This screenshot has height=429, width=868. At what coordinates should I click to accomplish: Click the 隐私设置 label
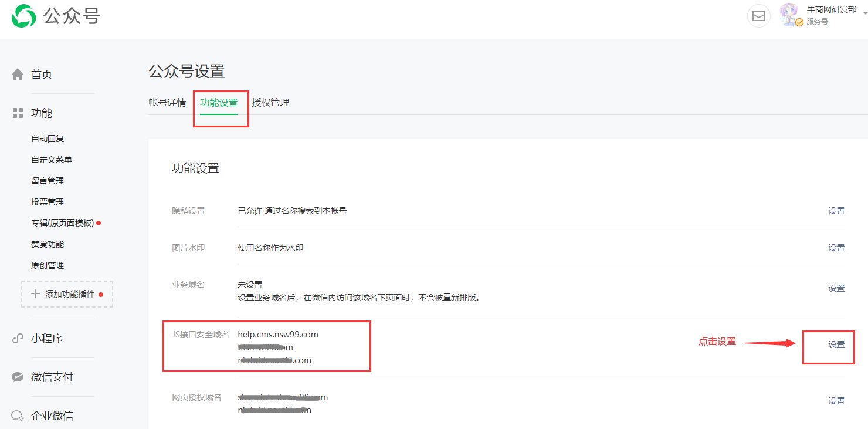tap(188, 211)
